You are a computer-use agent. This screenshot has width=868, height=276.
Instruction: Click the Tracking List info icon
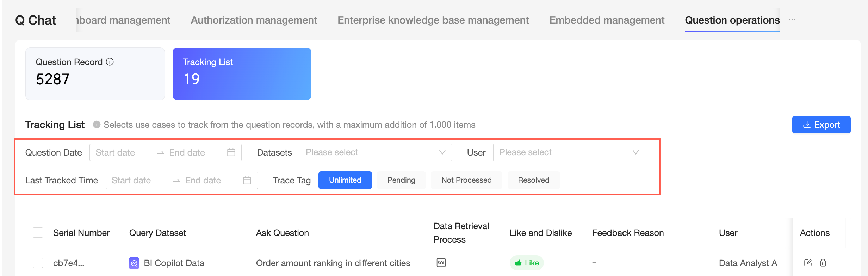click(97, 125)
